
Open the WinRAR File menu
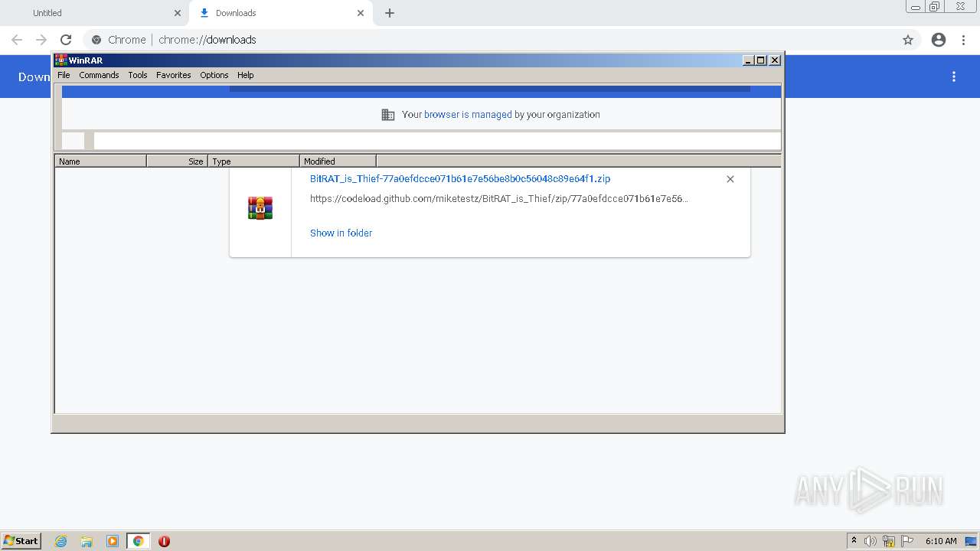(64, 75)
